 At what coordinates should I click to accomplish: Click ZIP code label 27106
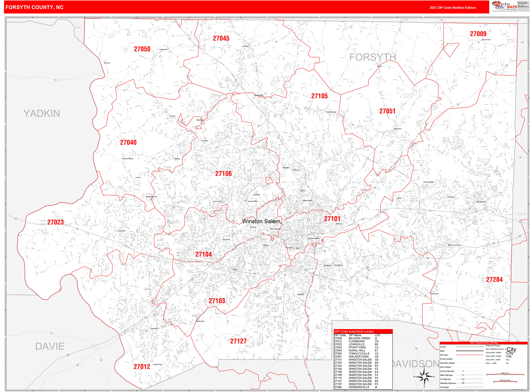[223, 173]
